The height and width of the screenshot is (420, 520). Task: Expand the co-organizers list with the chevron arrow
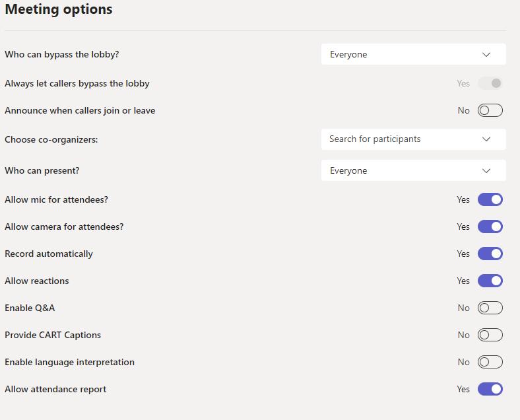[486, 139]
